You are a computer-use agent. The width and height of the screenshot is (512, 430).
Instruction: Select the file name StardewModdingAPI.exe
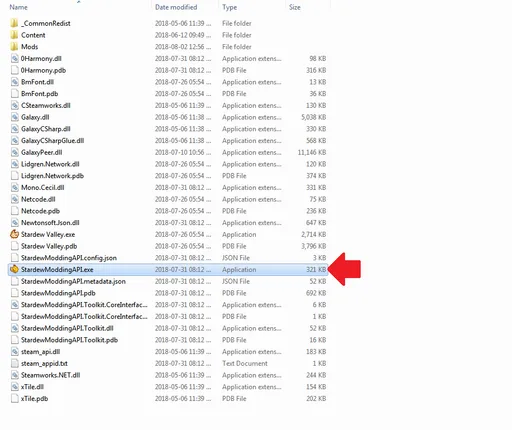(x=57, y=269)
